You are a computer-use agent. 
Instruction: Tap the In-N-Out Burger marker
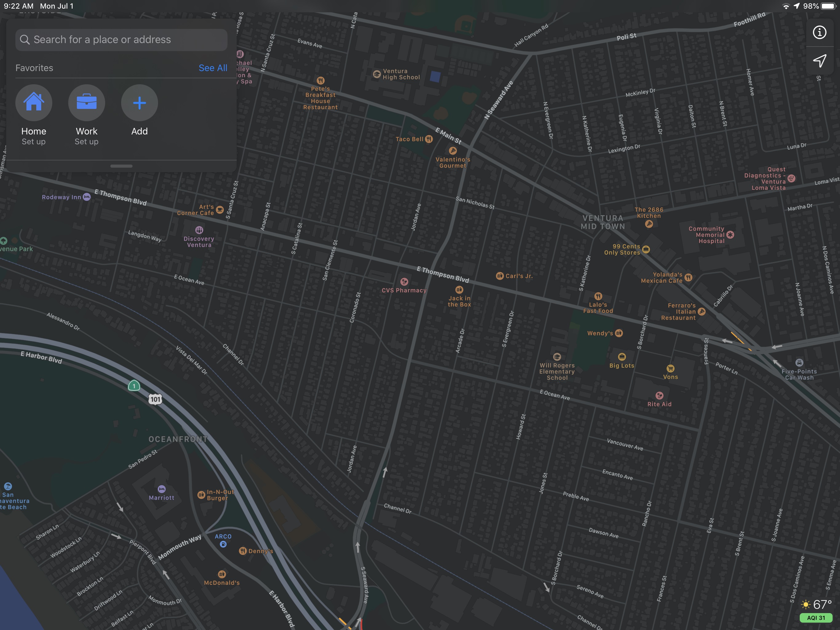[x=201, y=495]
